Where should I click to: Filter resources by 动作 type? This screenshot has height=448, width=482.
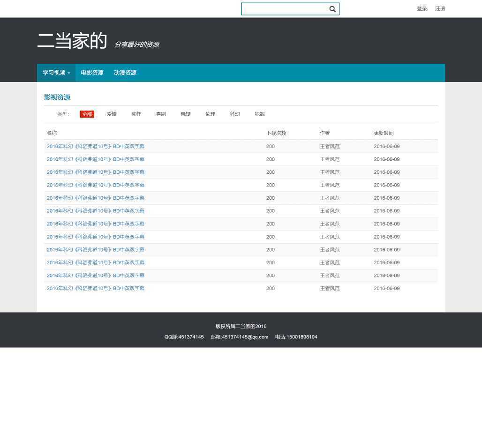coord(136,114)
